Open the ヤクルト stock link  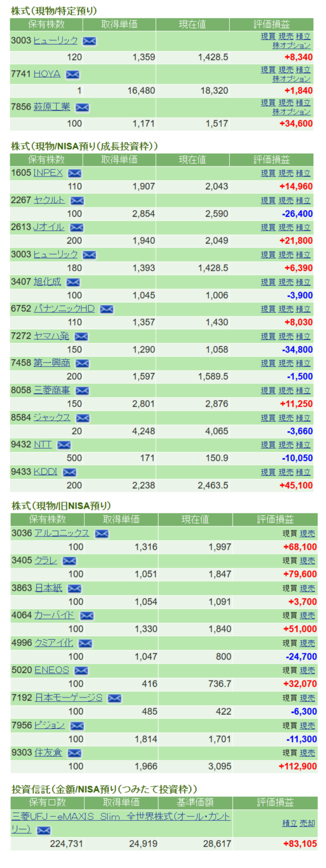pos(49,200)
